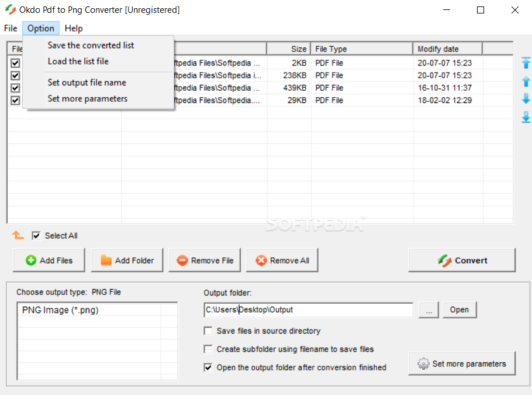Screen dimensions: 532x395
Task: Toggle checkbox for the 439KB PDF file
Action: (15, 88)
